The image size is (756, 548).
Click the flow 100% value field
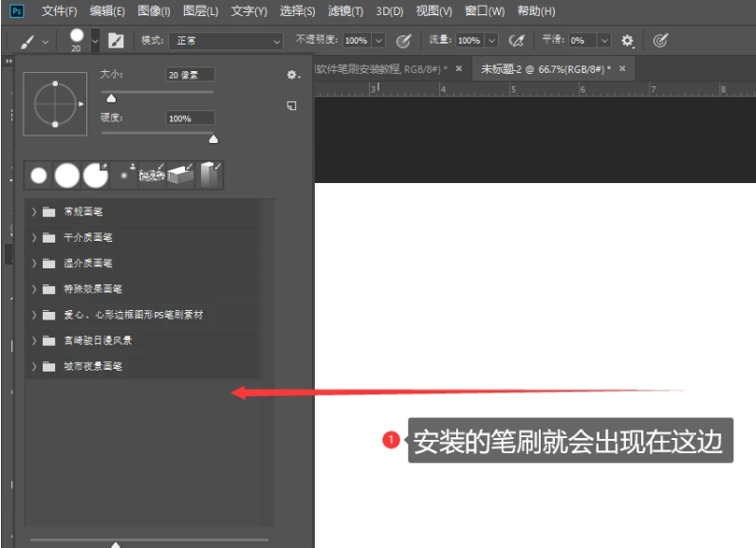[x=470, y=41]
